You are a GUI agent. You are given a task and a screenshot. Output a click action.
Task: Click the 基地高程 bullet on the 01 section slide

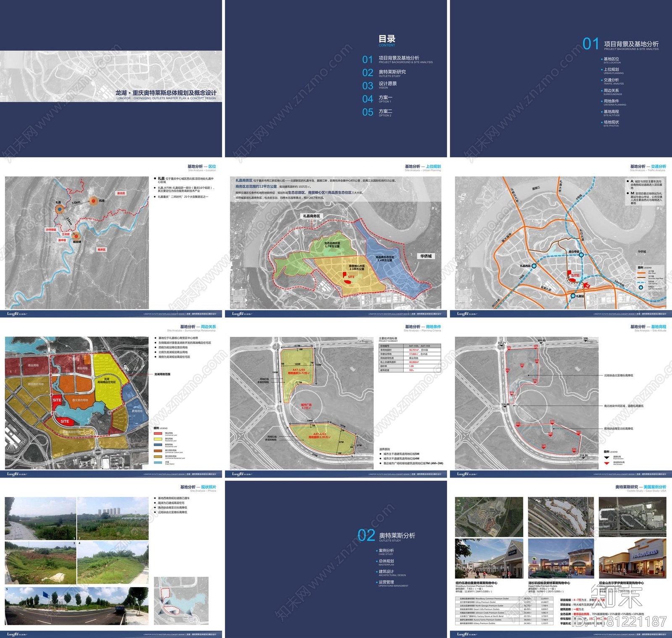(611, 113)
